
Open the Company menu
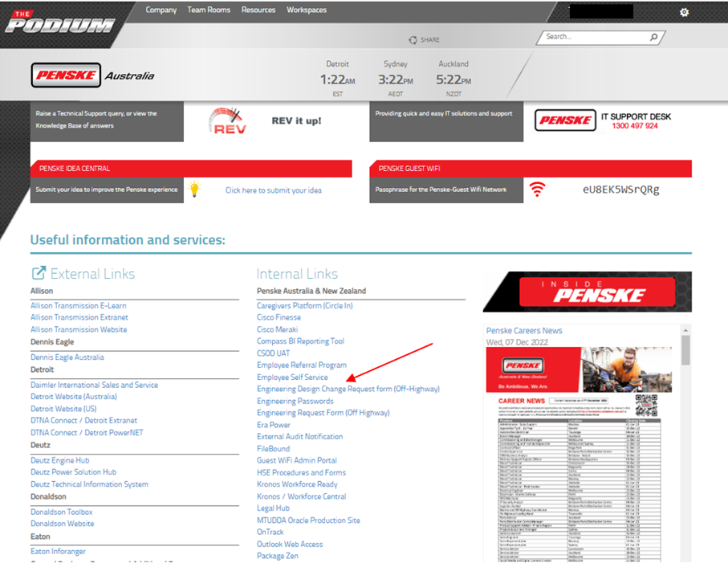pos(161,10)
